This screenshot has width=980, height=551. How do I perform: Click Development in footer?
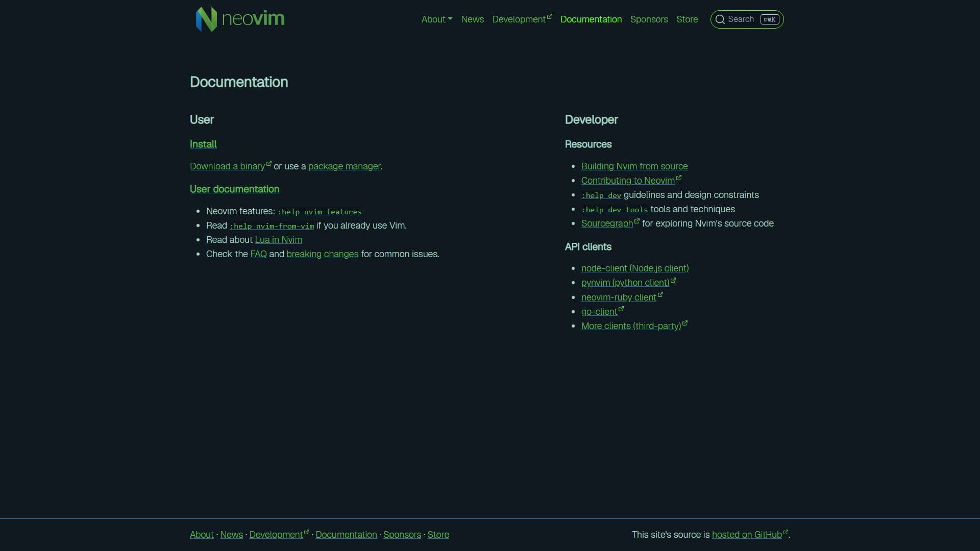coord(276,535)
